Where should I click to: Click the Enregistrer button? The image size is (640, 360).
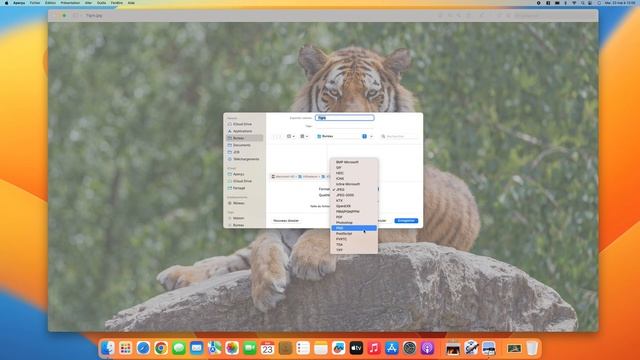point(406,220)
